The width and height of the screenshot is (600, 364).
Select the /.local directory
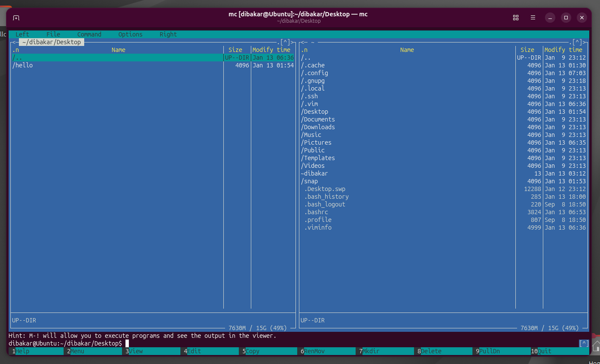coord(443,88)
